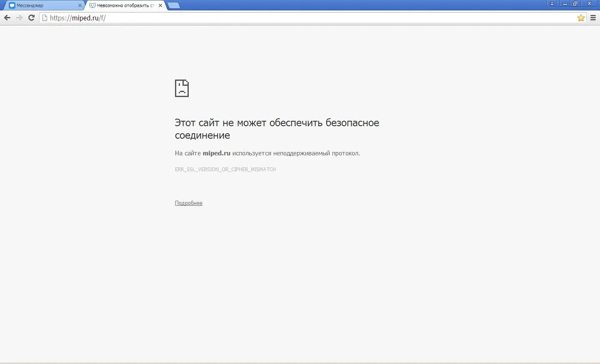600x364 pixels.
Task: Select the ERR_SSL_VERSION_OR_CIPHER_MISMATCH error code
Action: 225,170
